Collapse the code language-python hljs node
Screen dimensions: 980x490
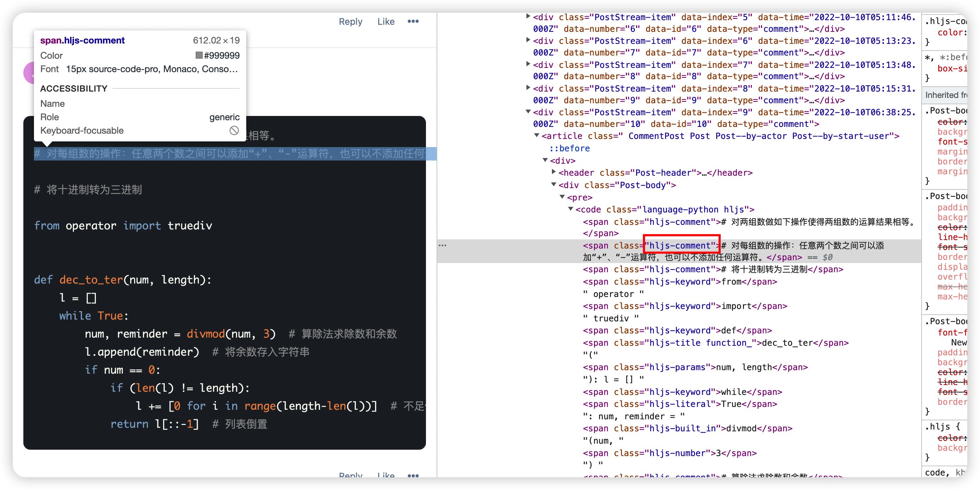571,209
